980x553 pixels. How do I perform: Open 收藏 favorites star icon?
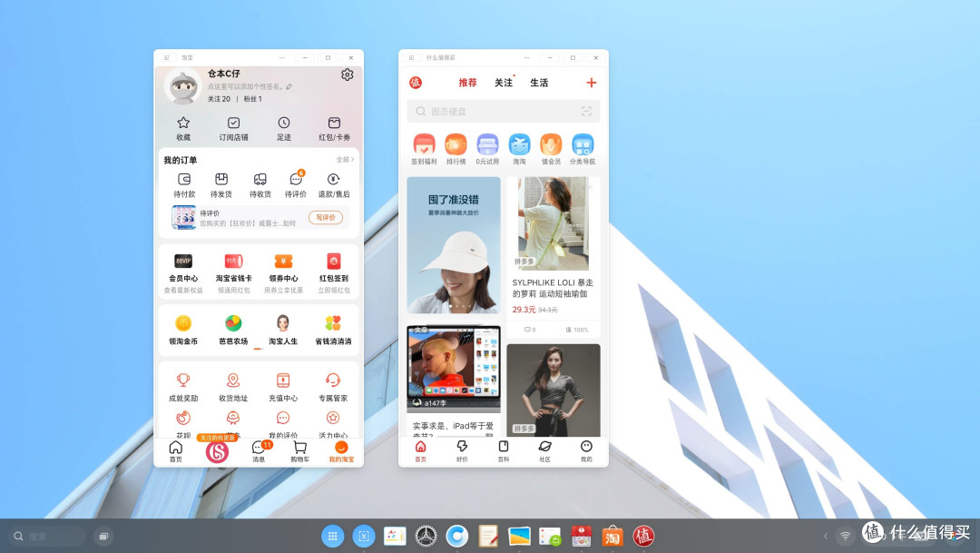(x=183, y=123)
